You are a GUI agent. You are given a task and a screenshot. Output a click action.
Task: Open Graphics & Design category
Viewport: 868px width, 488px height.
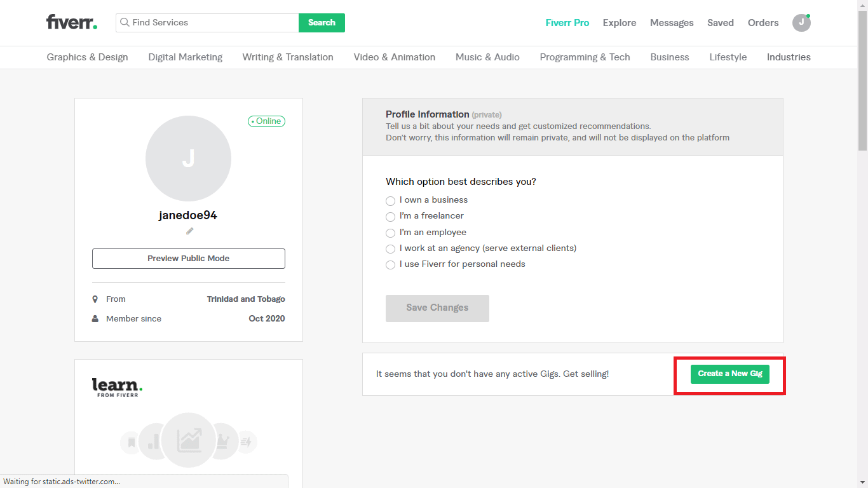point(87,57)
